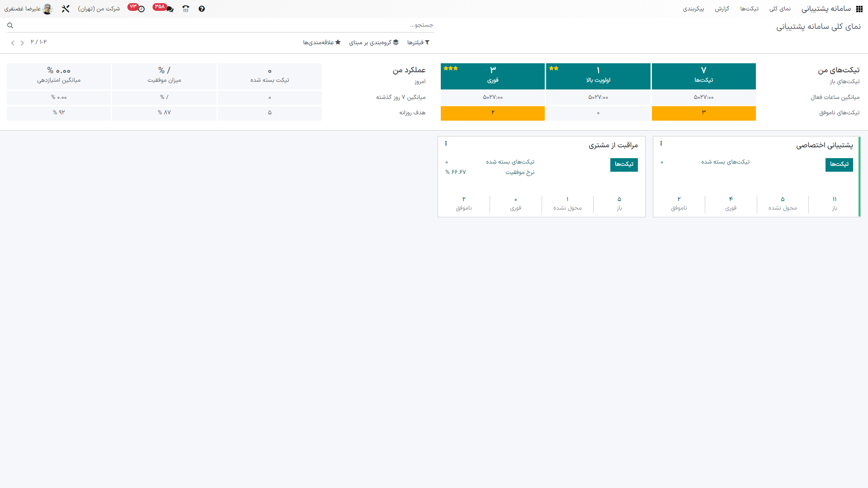Expand the علاقه‌مندی‌ها dropdown
Screen dimensions: 868x488
pos(322,42)
